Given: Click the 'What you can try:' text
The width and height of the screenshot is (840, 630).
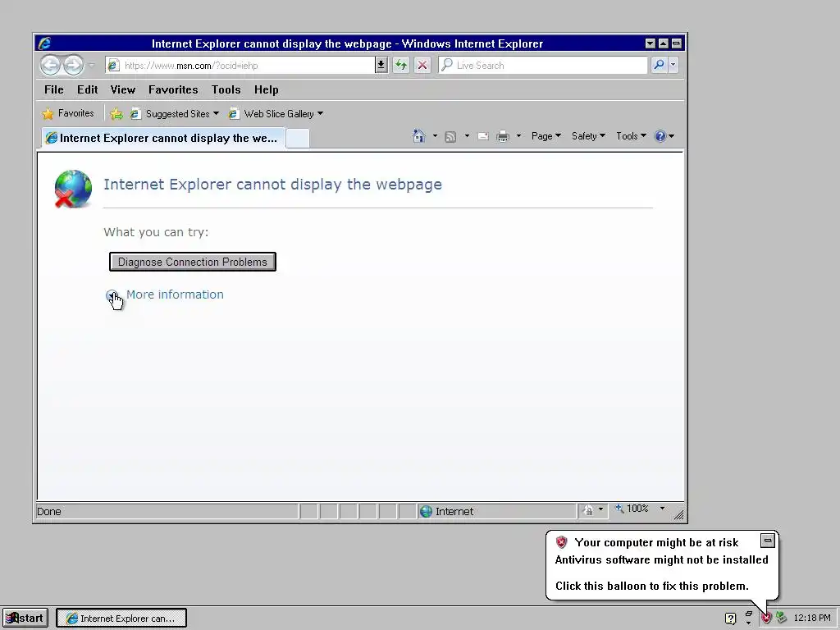Looking at the screenshot, I should tap(156, 232).
